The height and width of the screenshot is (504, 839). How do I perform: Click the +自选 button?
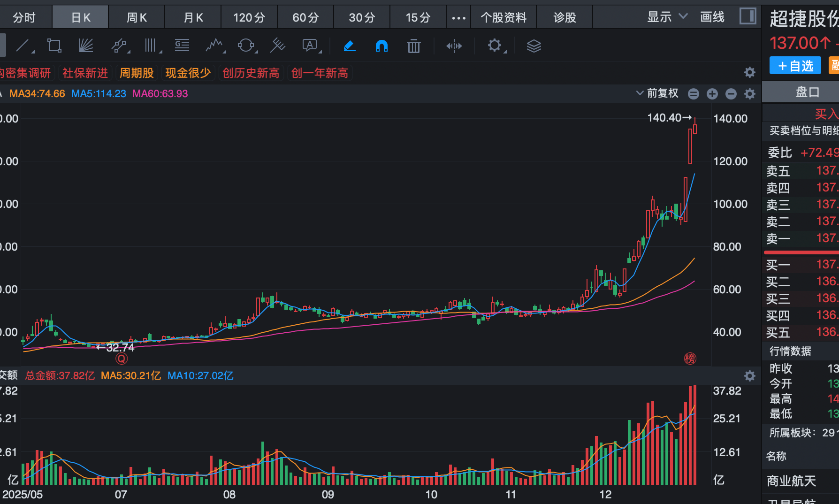(795, 66)
